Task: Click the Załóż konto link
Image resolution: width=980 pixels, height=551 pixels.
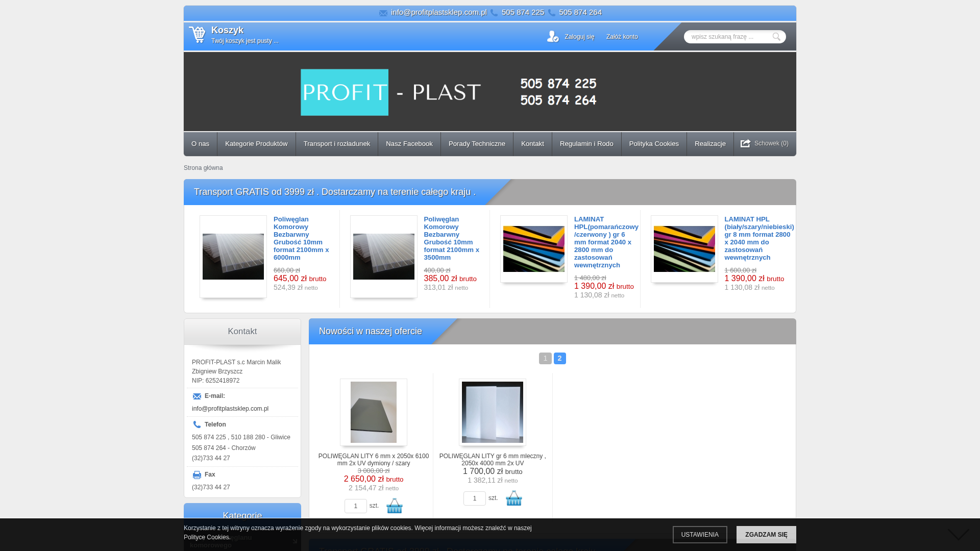Action: [622, 37]
